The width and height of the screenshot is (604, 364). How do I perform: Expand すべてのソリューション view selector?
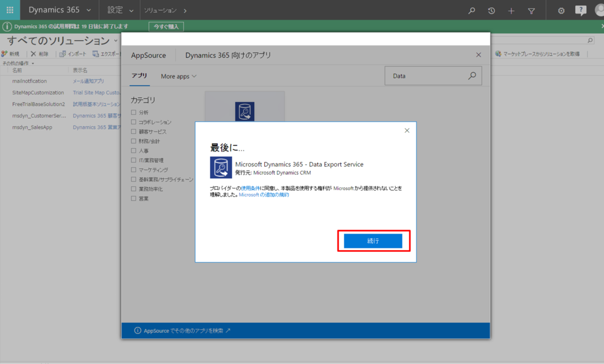point(116,41)
